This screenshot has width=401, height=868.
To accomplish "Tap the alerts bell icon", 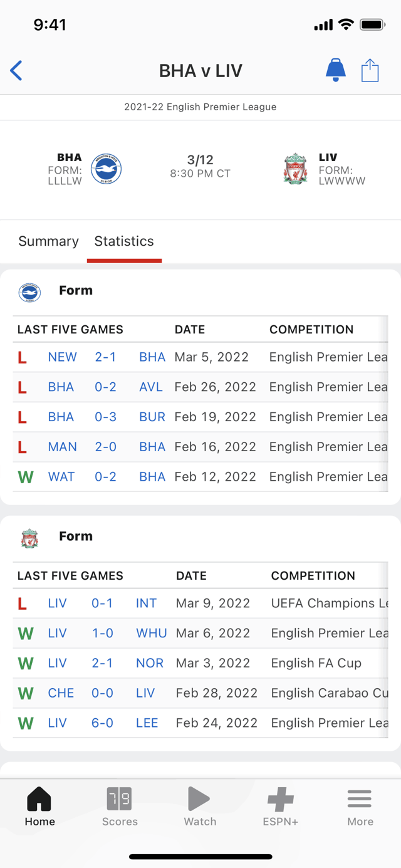I will click(x=336, y=70).
